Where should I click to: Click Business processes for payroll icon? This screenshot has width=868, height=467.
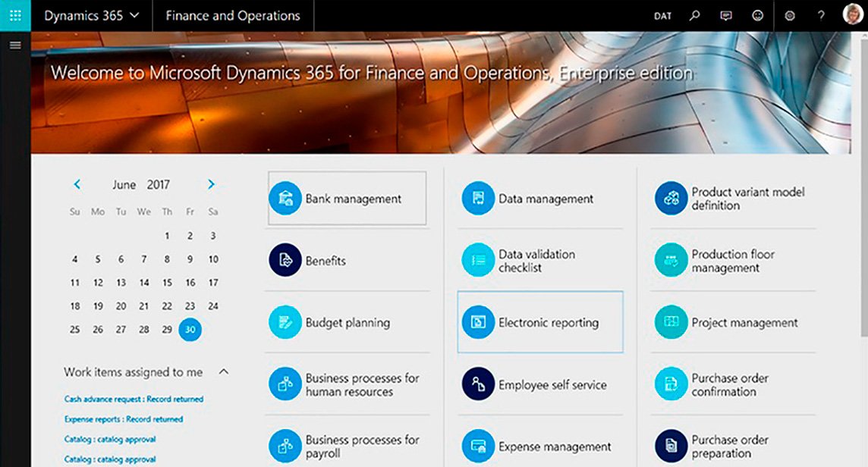[x=285, y=446]
